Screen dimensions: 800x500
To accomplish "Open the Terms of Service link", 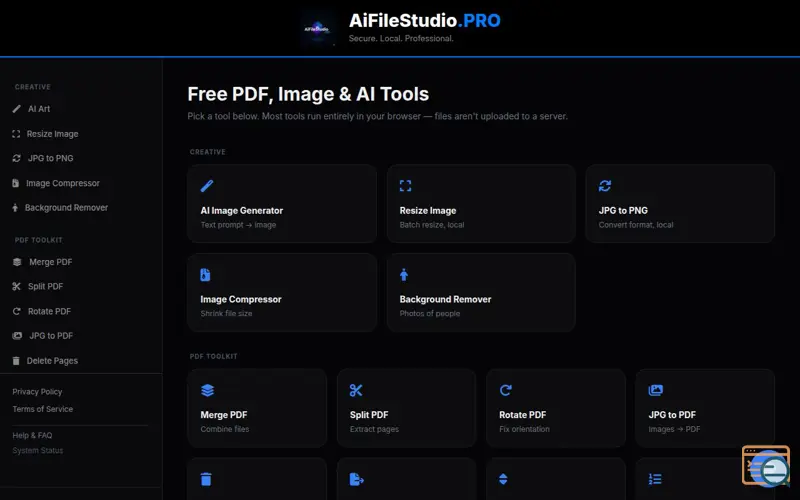I will click(x=42, y=409).
